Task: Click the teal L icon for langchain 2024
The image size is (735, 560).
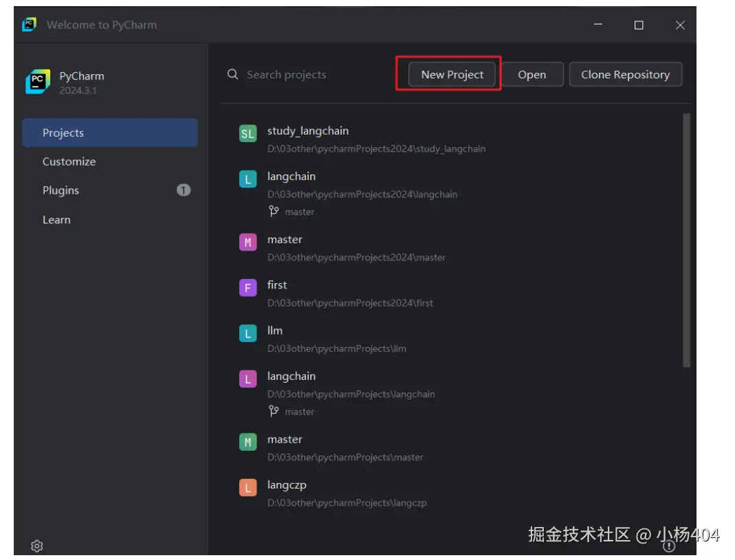Action: pos(248,179)
